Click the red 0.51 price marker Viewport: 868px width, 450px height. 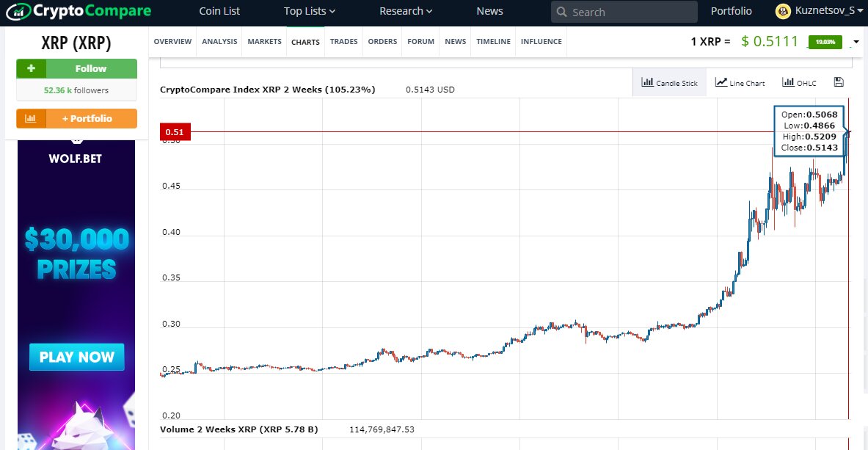[x=175, y=132]
